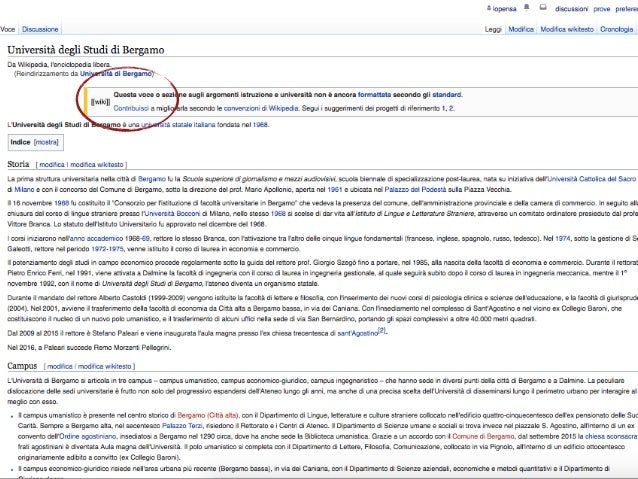The image size is (638, 479).
Task: Open the 1972-1975 link
Action: [x=107, y=249]
